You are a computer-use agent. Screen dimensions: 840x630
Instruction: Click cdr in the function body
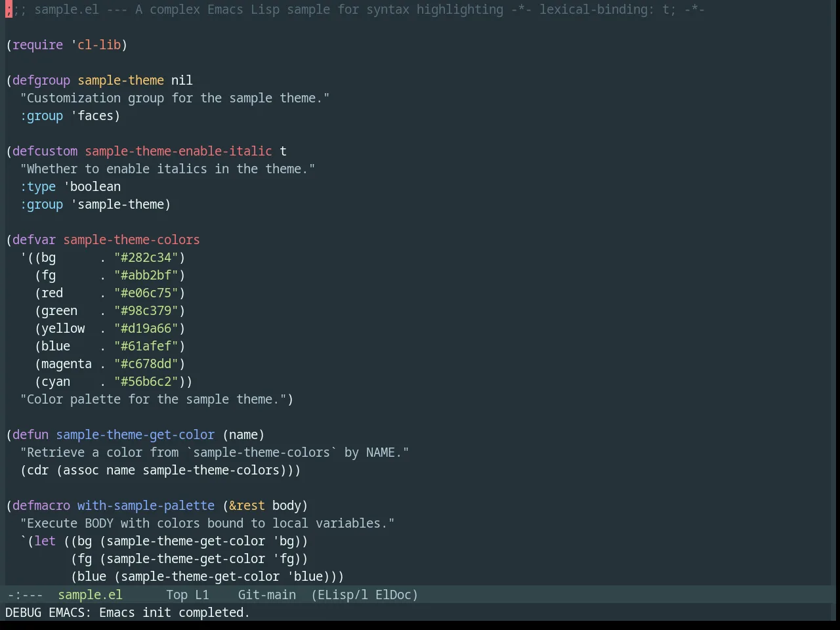tap(38, 470)
